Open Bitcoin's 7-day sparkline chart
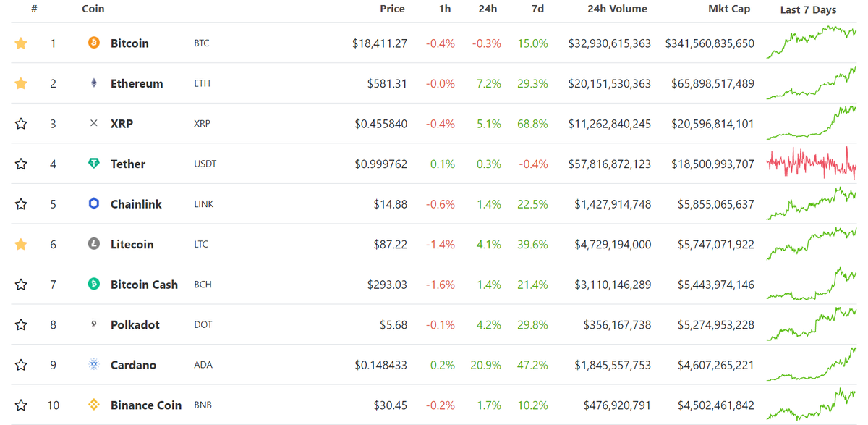 811,42
